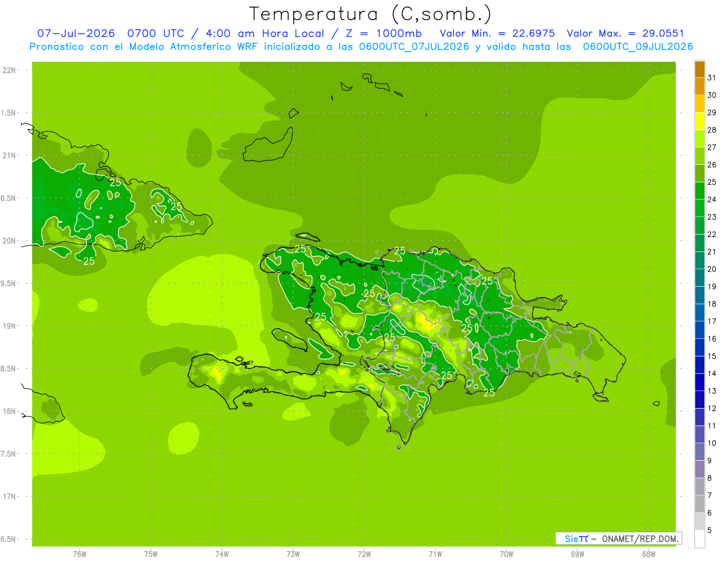Click the "74W" longitude axis label
The height and width of the screenshot is (562, 728).
pos(222,554)
